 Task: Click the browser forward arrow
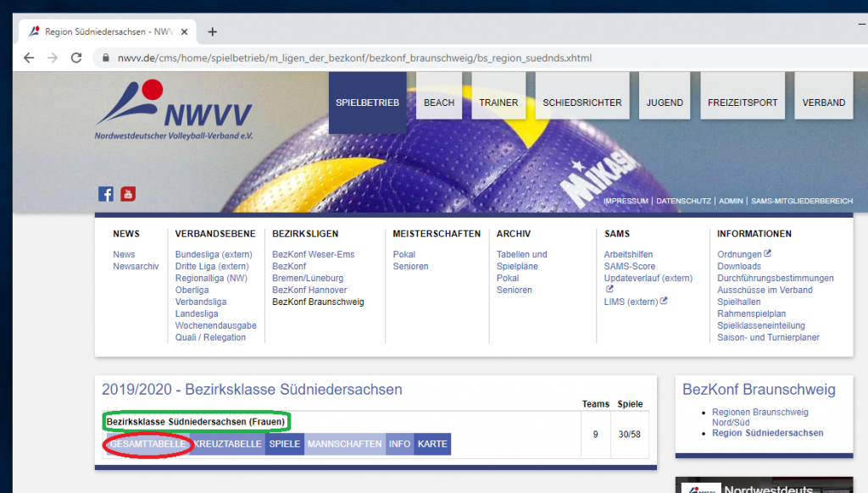pyautogui.click(x=53, y=58)
